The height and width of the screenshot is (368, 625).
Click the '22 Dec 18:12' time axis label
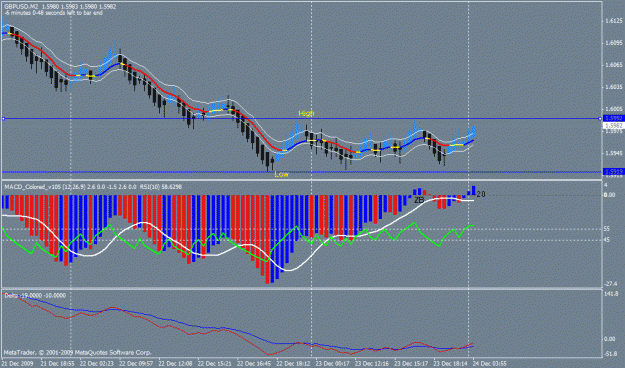[x=293, y=364]
